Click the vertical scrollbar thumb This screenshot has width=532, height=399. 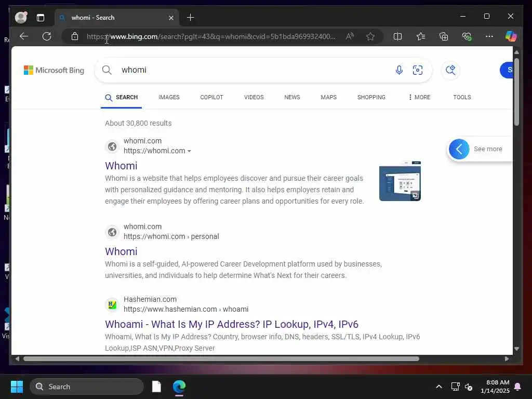(516, 91)
